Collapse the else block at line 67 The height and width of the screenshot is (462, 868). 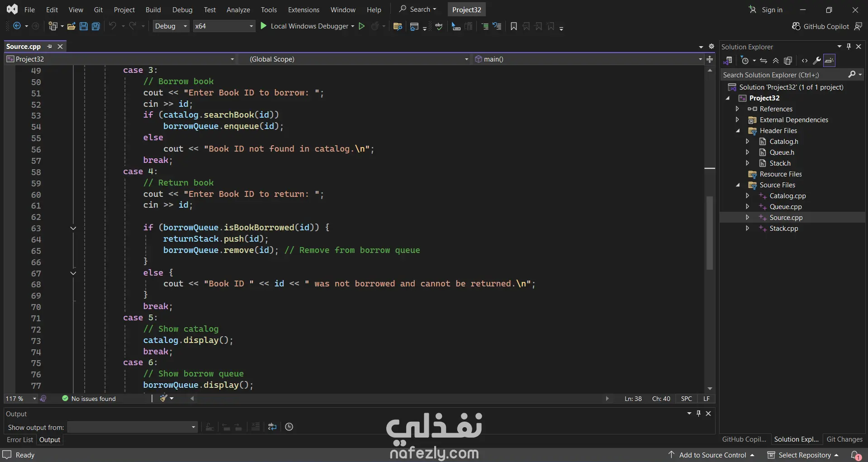73,273
